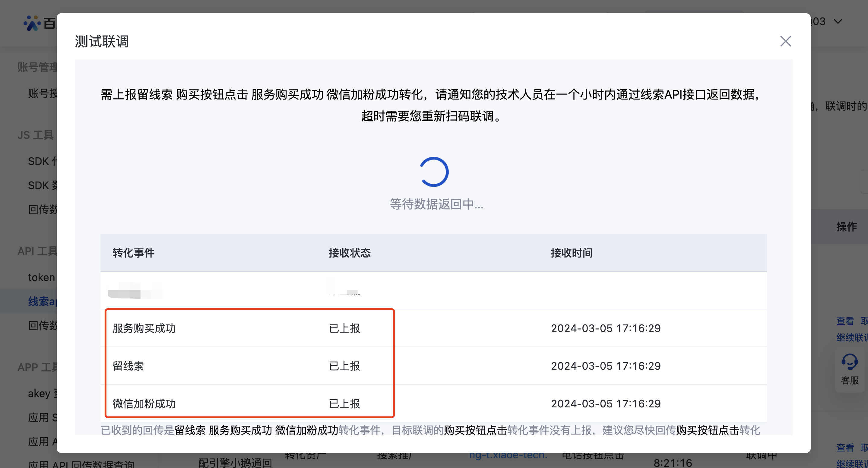This screenshot has width=868, height=468.
Task: Click the receive time of 服务购买成功 row
Action: point(606,328)
